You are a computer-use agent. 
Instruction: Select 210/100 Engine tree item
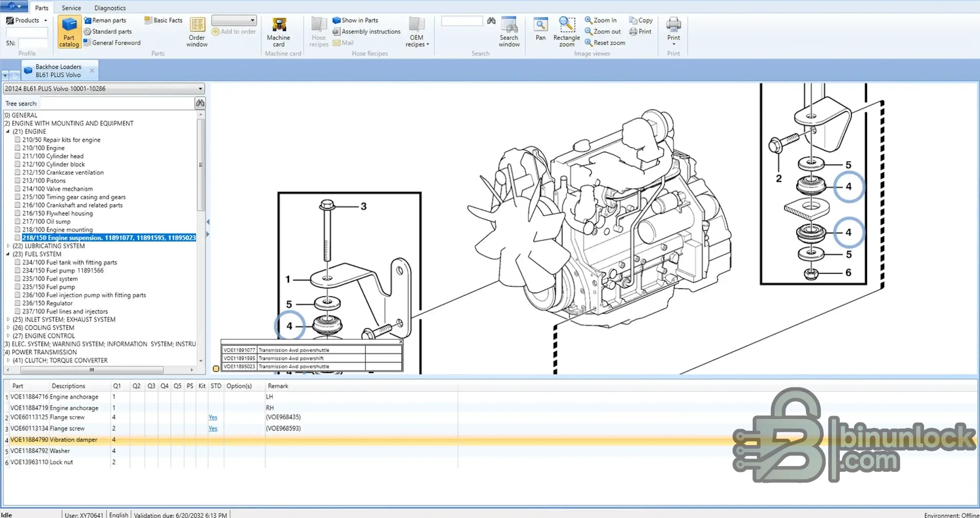coord(43,148)
